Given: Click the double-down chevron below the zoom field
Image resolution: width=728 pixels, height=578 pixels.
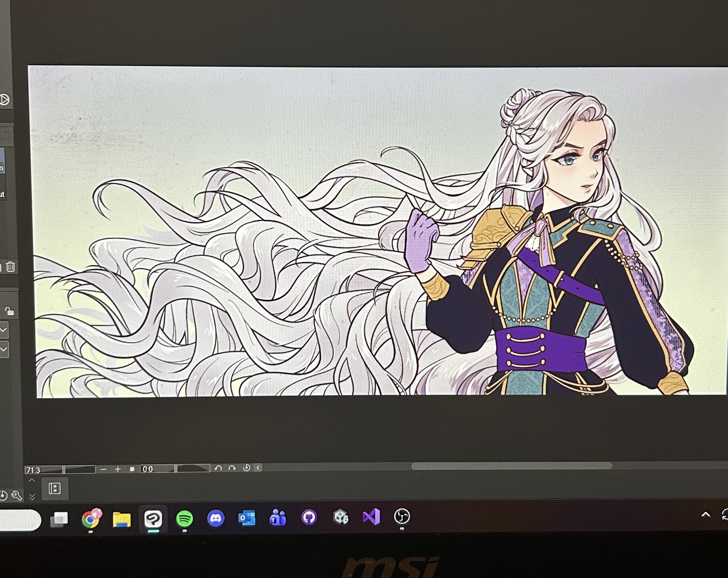Looking at the screenshot, I should click(32, 497).
